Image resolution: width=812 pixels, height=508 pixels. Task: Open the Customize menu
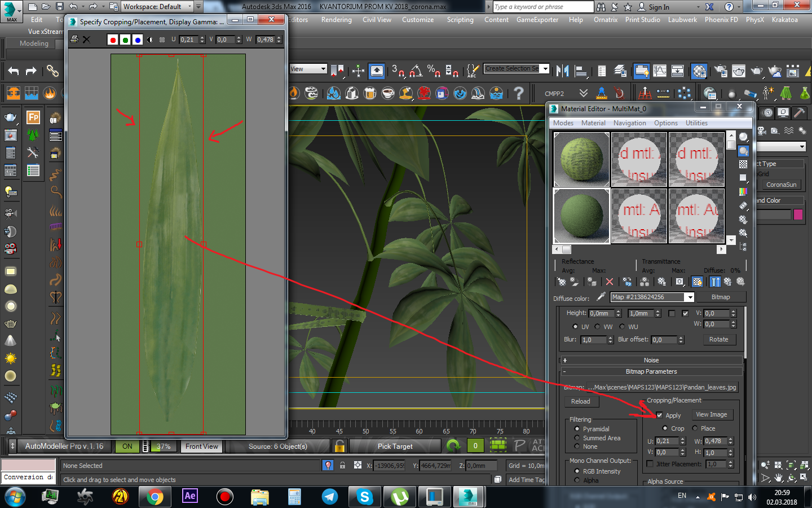pyautogui.click(x=418, y=20)
